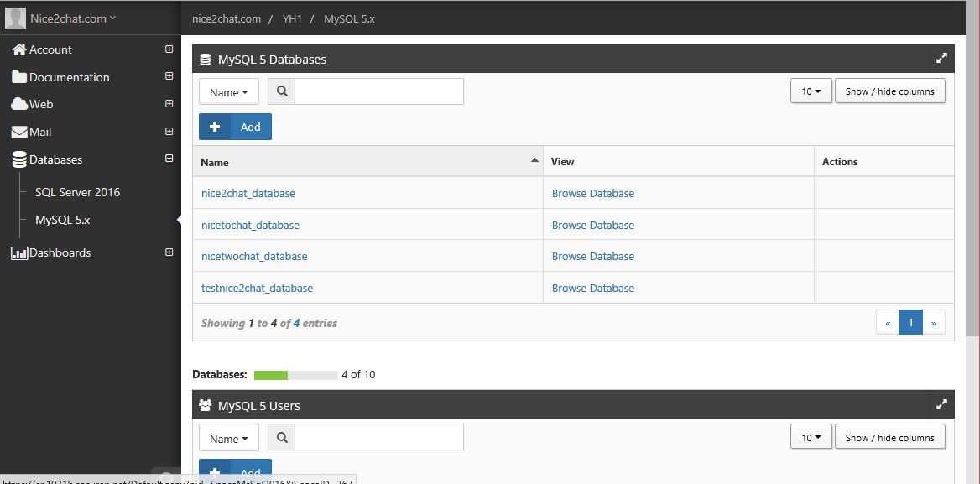The height and width of the screenshot is (484, 980).
Task: Browse Database for testnice2chat_database
Action: [593, 289]
